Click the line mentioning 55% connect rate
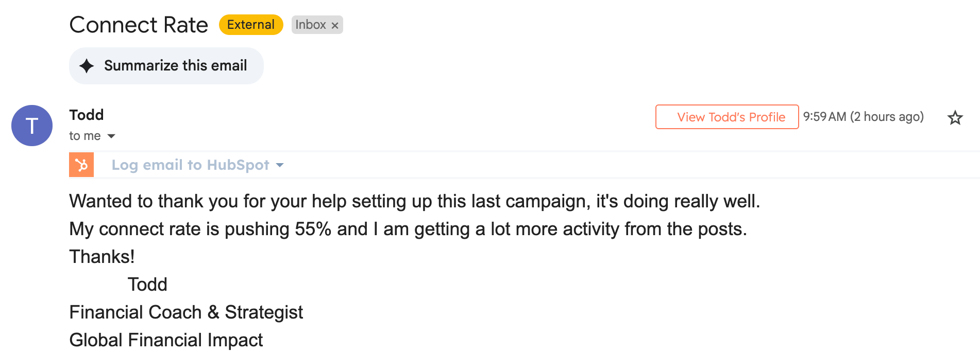Screen dimensions: 980x353 408,229
